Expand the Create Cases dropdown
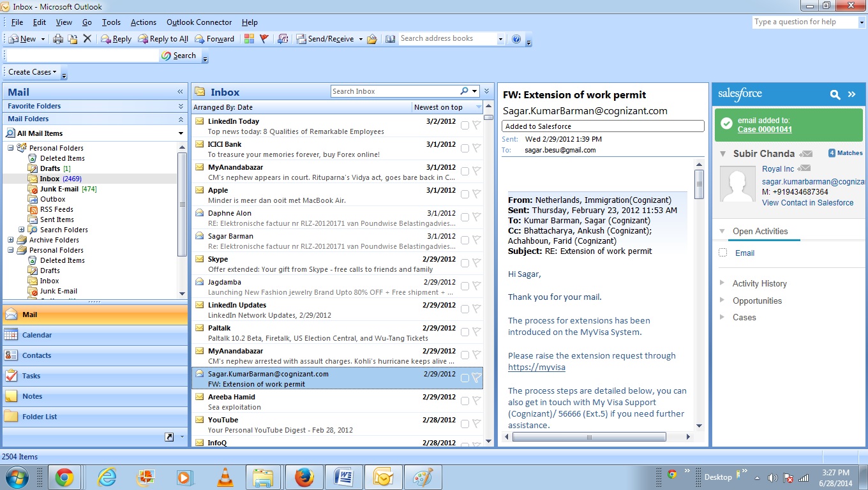This screenshot has height=490, width=868. tap(33, 72)
